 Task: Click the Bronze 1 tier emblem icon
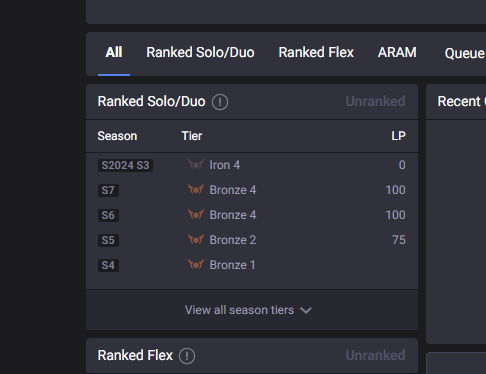tap(196, 264)
